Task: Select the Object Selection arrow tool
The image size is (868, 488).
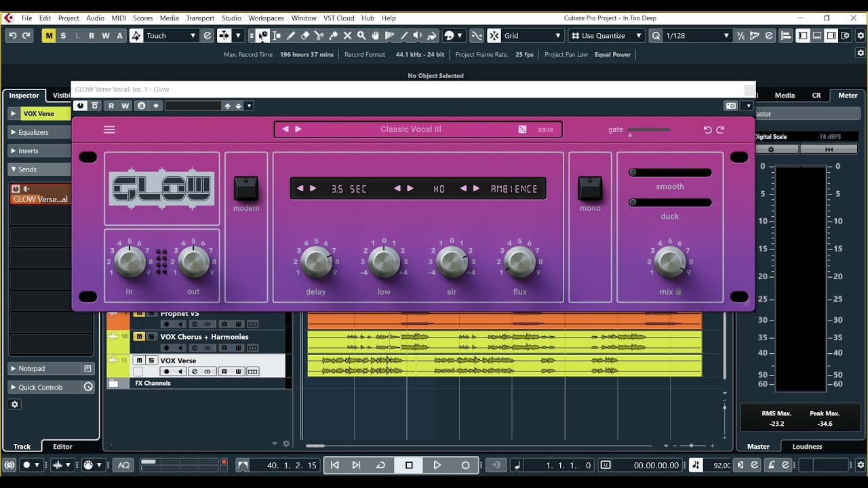Action: click(x=263, y=35)
